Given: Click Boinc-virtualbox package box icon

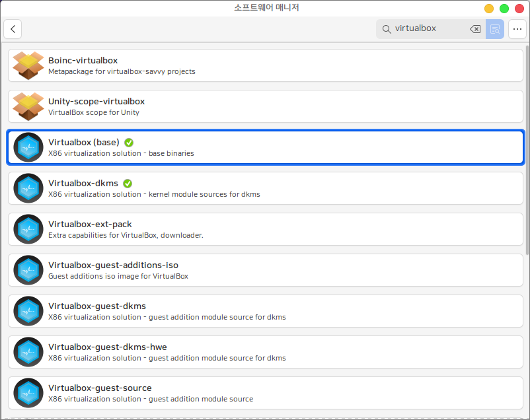Looking at the screenshot, I should [28, 65].
